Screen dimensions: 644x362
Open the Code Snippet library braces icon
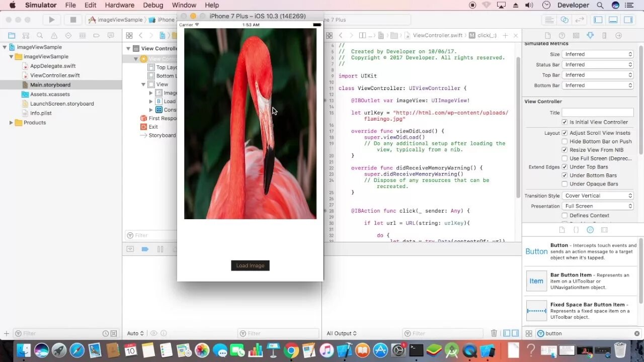coord(576,230)
